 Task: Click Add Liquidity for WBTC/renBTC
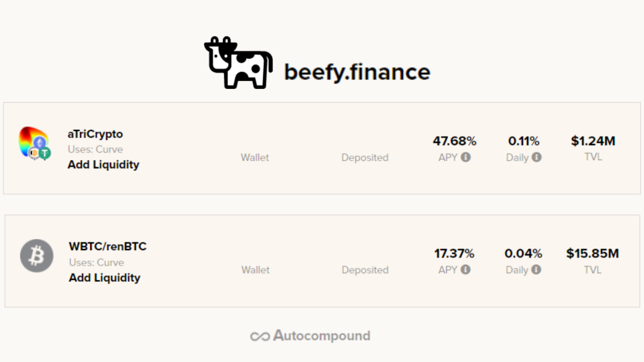[x=104, y=278]
